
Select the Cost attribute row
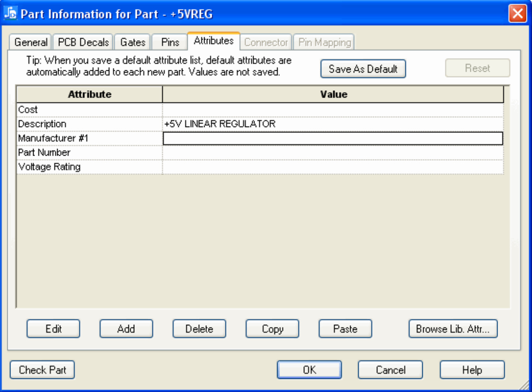coord(89,110)
